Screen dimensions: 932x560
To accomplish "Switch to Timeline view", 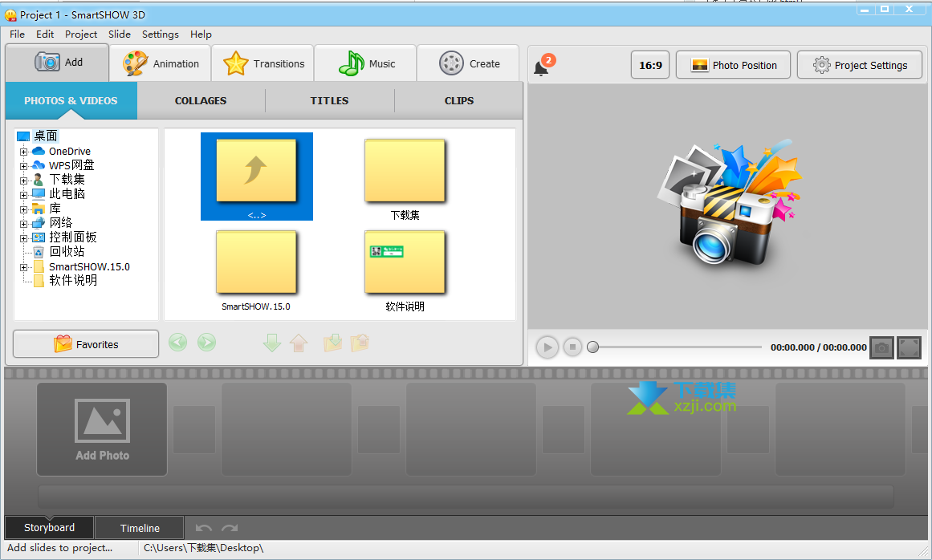I will 140,528.
